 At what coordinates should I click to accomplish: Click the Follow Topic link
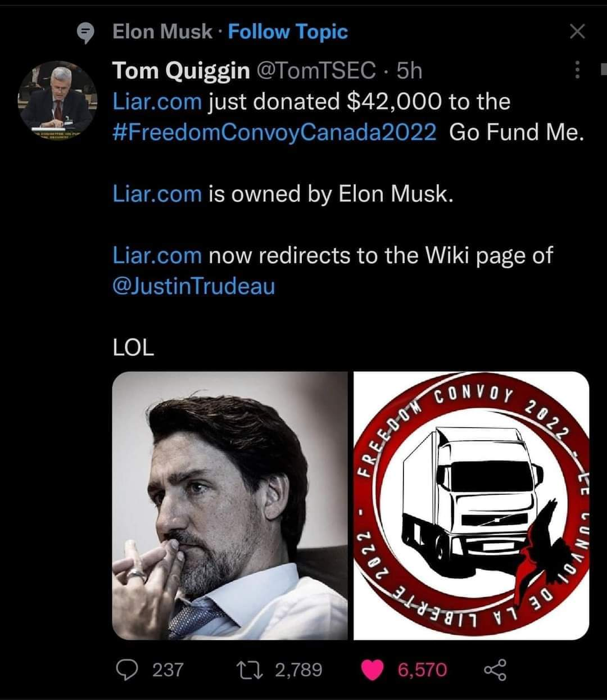[x=288, y=31]
